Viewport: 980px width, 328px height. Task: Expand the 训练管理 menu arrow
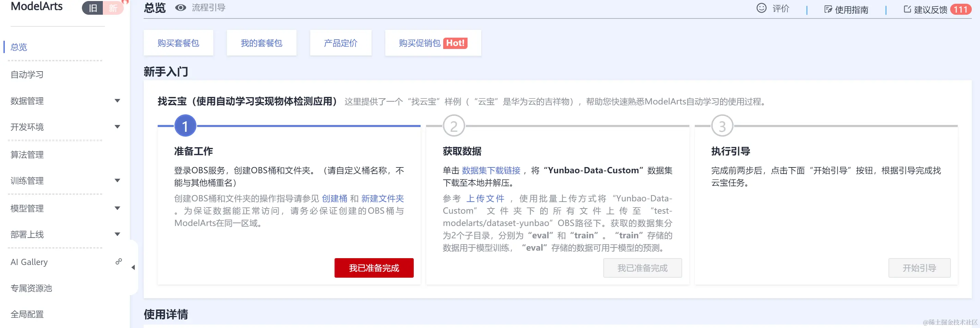118,180
